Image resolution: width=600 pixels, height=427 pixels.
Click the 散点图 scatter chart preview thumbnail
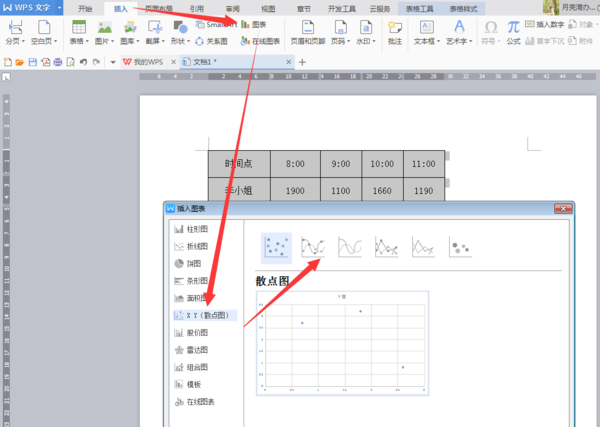(x=342, y=343)
